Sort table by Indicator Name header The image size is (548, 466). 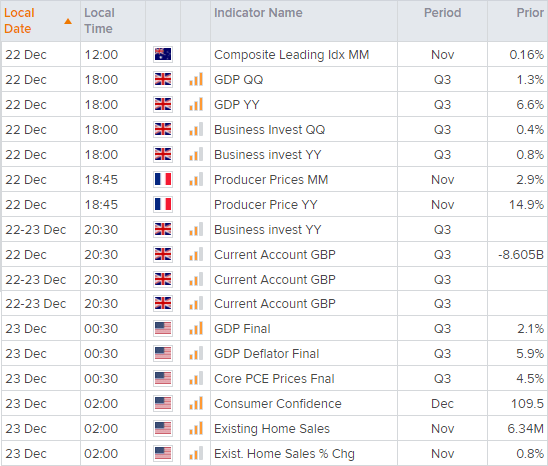click(x=258, y=13)
